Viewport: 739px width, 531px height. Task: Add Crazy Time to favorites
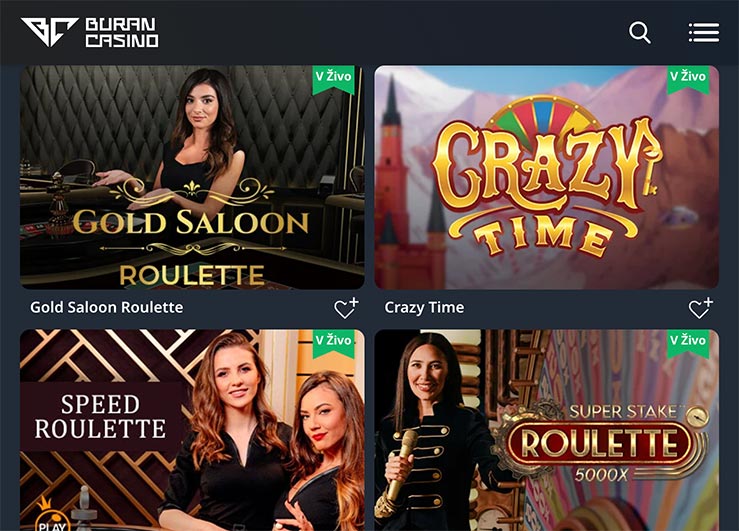pyautogui.click(x=701, y=308)
